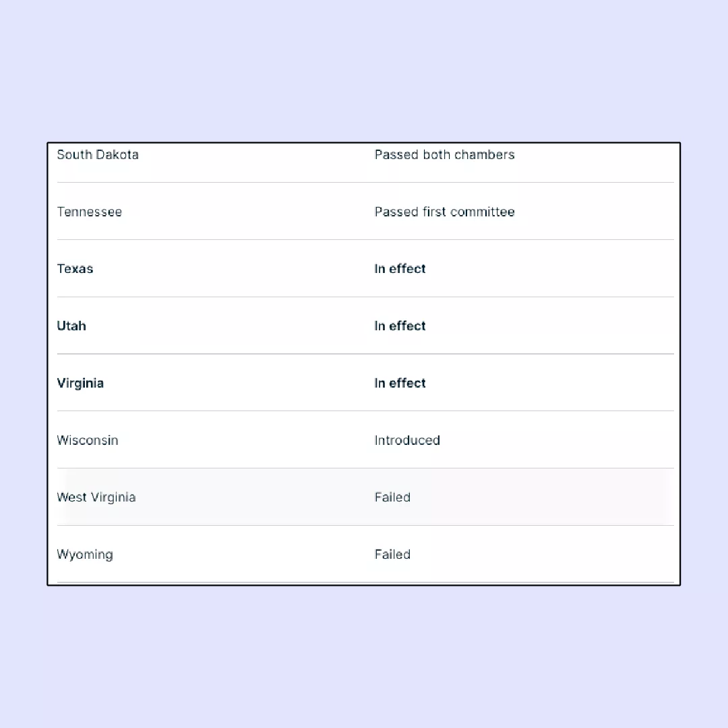
Task: Select the 'Passed both chambers' status text
Action: [x=444, y=154]
